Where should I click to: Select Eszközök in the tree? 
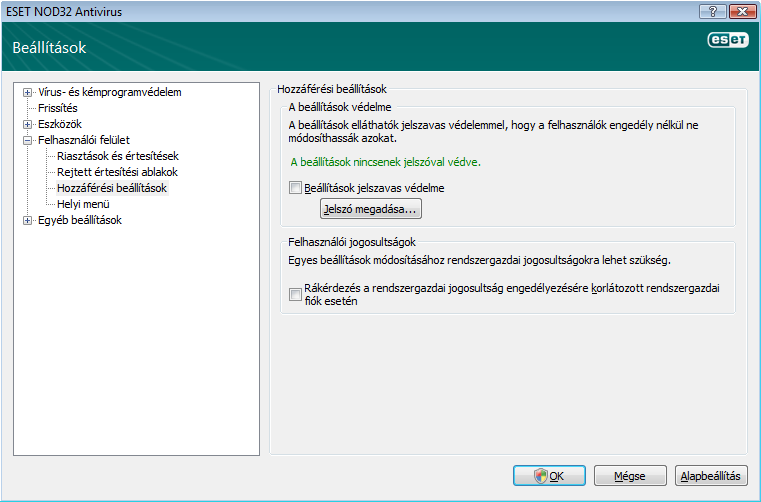click(x=60, y=124)
